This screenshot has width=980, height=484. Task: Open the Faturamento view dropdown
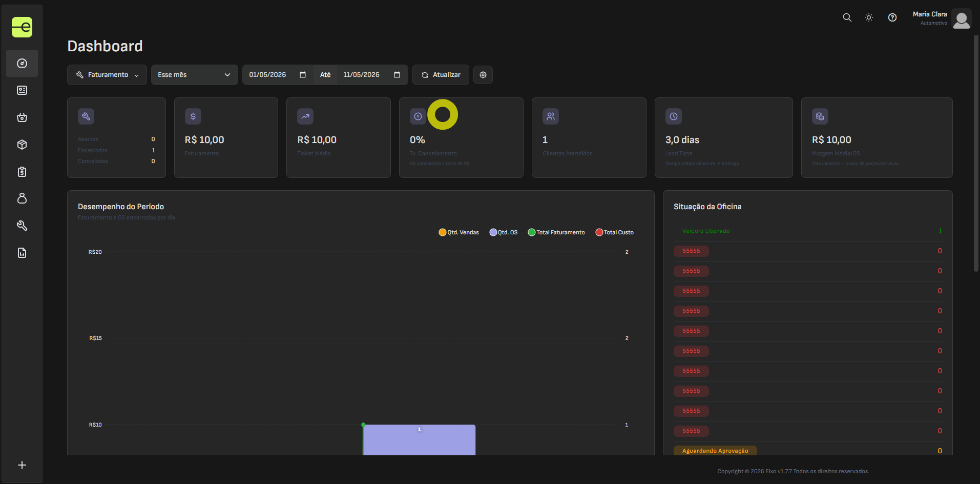107,75
